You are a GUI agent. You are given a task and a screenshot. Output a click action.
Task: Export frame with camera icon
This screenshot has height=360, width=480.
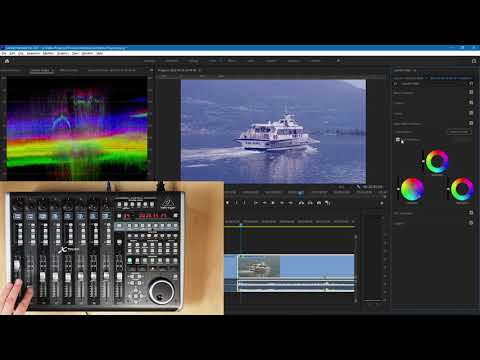pos(319,203)
